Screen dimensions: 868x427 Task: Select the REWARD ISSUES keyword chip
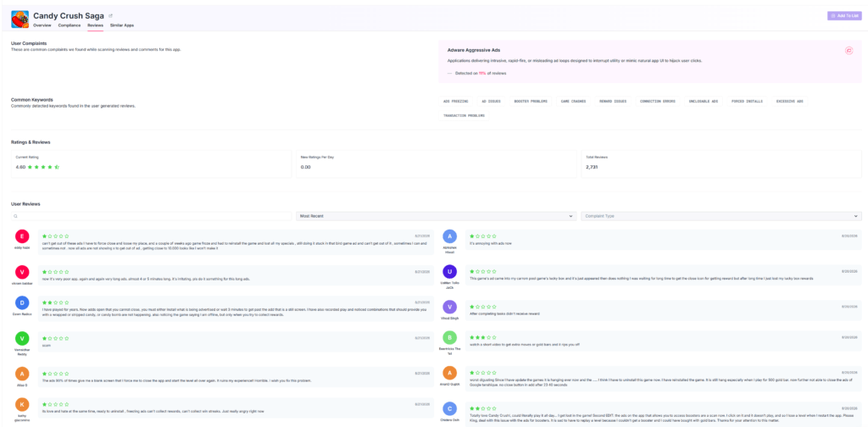pyautogui.click(x=613, y=102)
